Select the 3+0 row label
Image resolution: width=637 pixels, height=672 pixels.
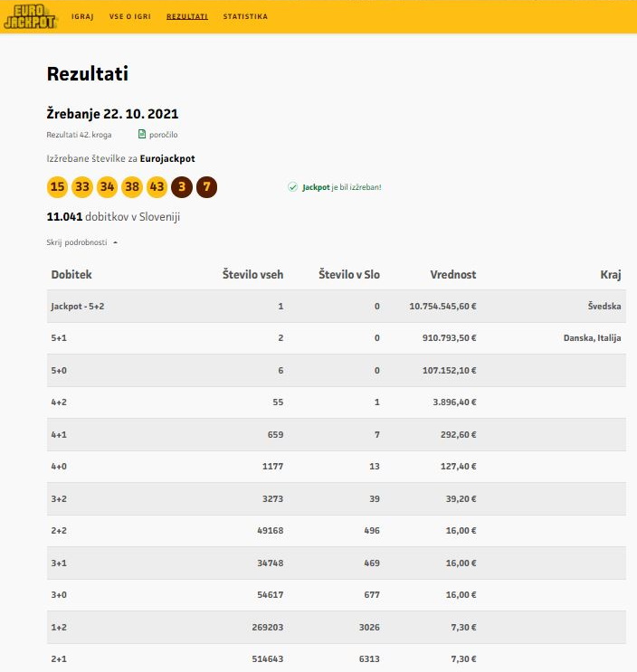(x=59, y=595)
